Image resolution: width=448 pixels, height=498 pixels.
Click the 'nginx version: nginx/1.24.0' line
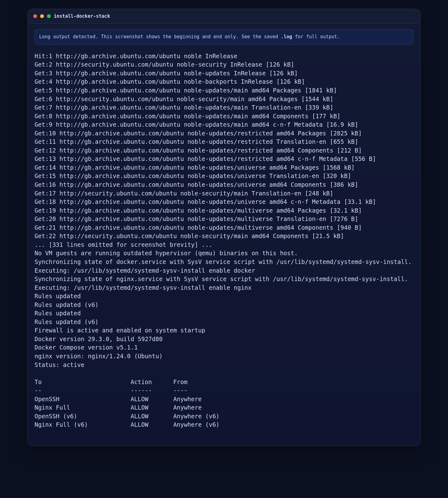click(x=99, y=356)
